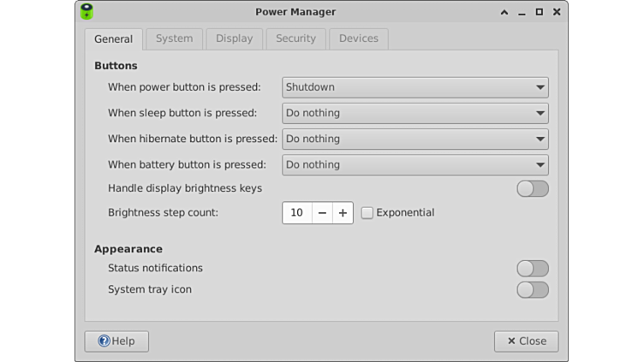This screenshot has width=644, height=362.
Task: Minimize the Power Manager window
Action: point(522,12)
